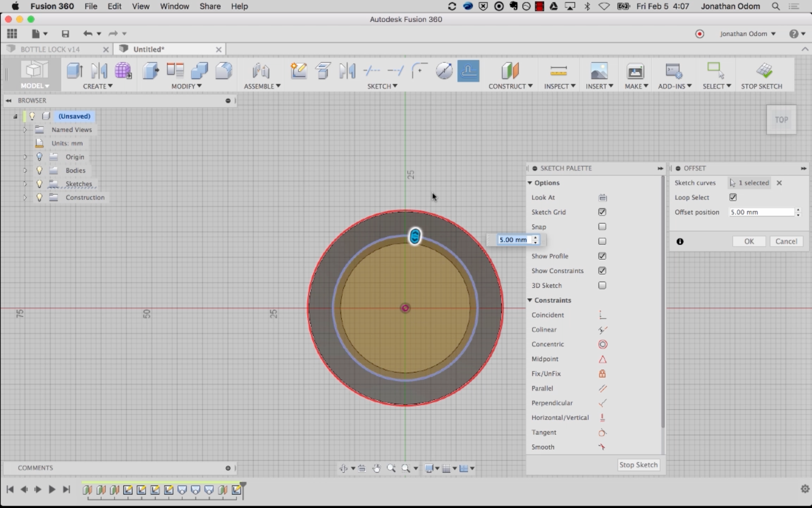Switch to the BOTTLE LOCK v14 tab
This screenshot has width=812, height=508.
50,49
